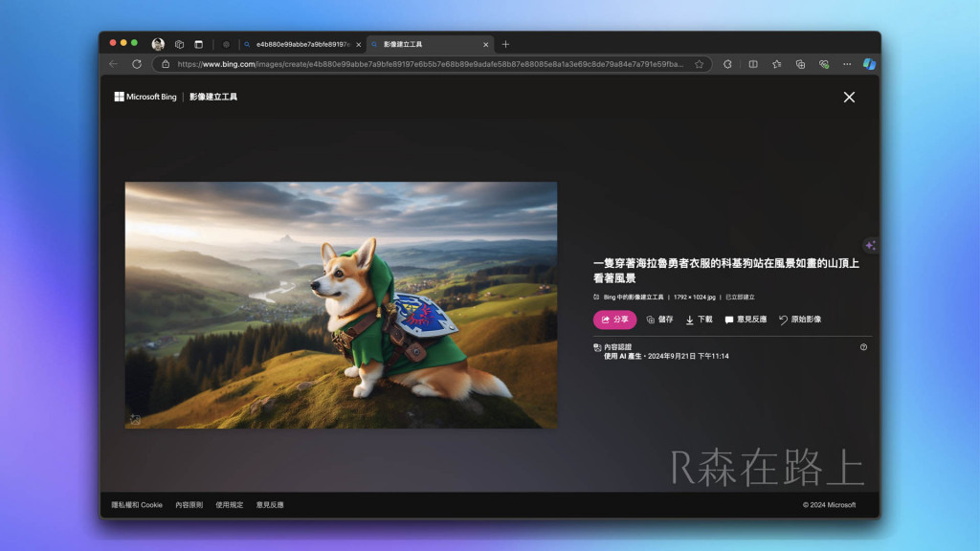Send feedback with 意見反應 button
The height and width of the screenshot is (551, 980).
pos(746,320)
